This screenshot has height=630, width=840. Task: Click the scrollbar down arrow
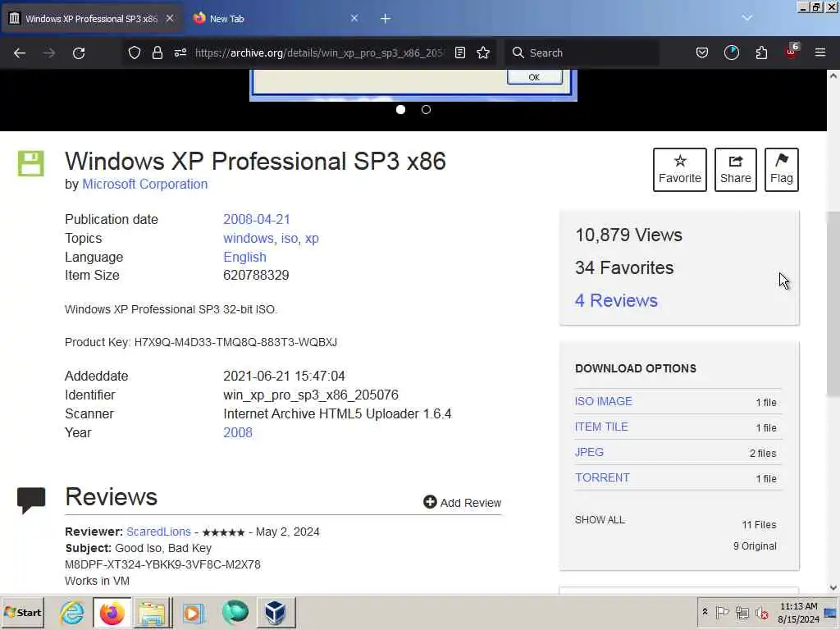[x=833, y=587]
